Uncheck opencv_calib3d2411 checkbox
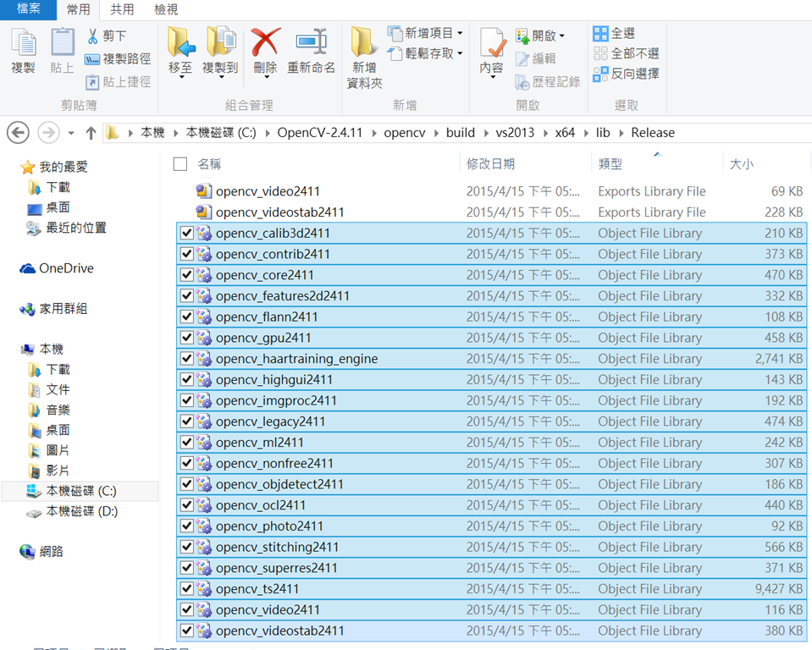The width and height of the screenshot is (812, 650). (x=187, y=234)
